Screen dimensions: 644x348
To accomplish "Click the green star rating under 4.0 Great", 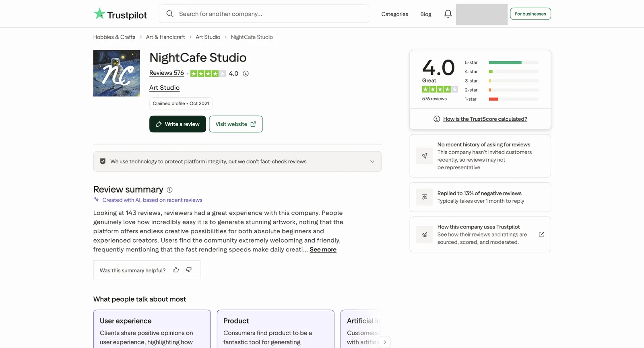I will pos(440,89).
